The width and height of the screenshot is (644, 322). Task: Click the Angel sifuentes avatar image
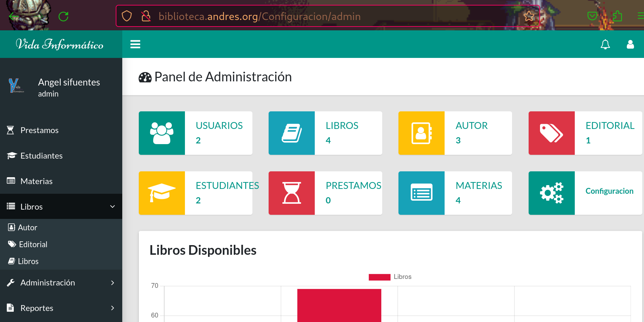coord(16,85)
